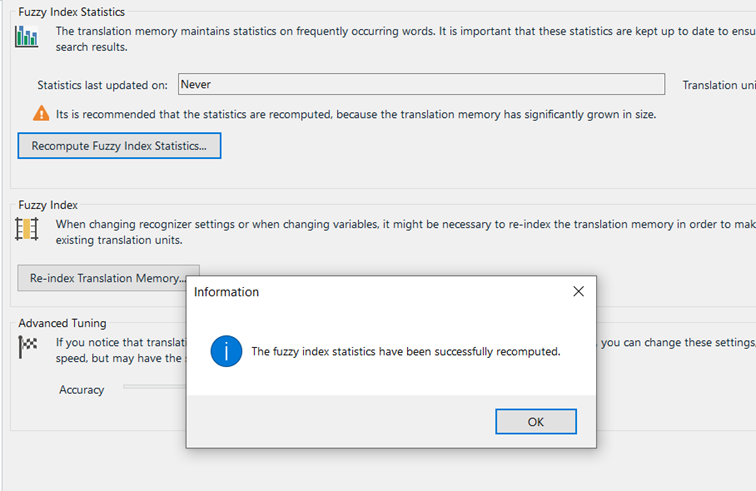Click Re-index Translation Memory button
Screen dimensions: 756x491
pos(102,278)
